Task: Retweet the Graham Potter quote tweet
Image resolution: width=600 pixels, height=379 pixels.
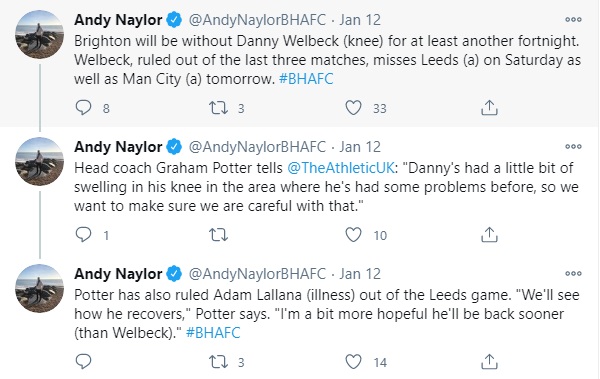Action: pyautogui.click(x=218, y=235)
